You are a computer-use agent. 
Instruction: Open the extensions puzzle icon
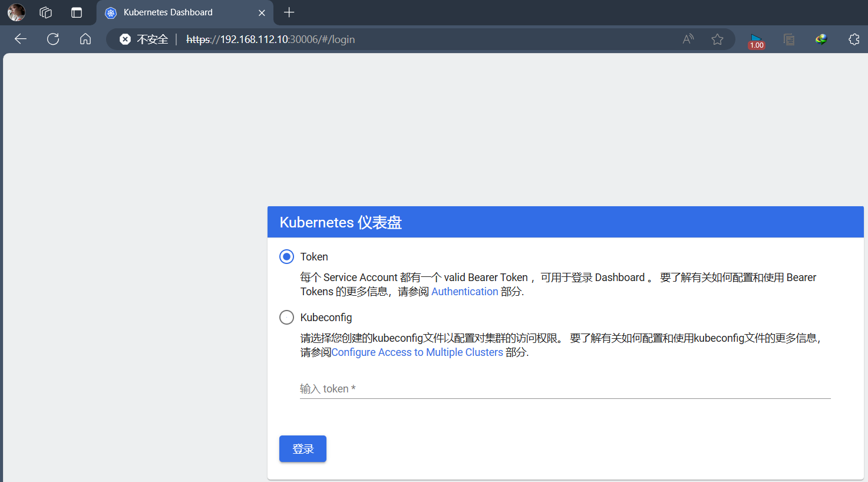coord(854,39)
